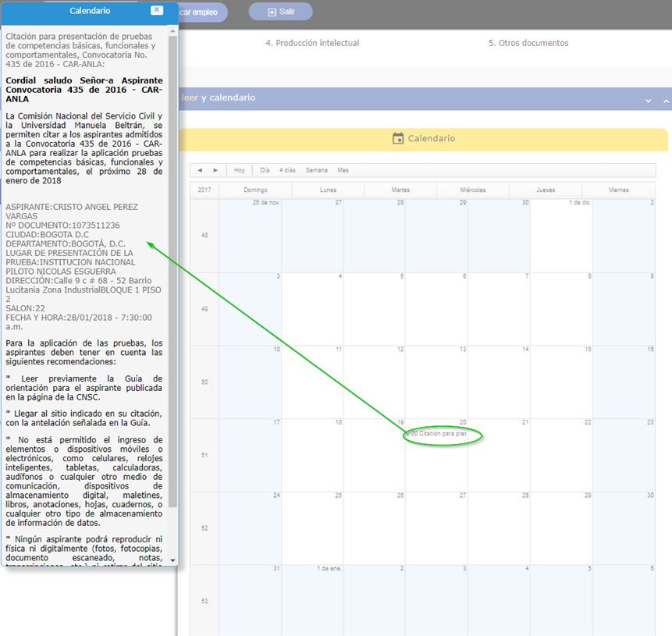672x636 pixels.
Task: Switch calendar to Mes view
Action: (x=343, y=170)
